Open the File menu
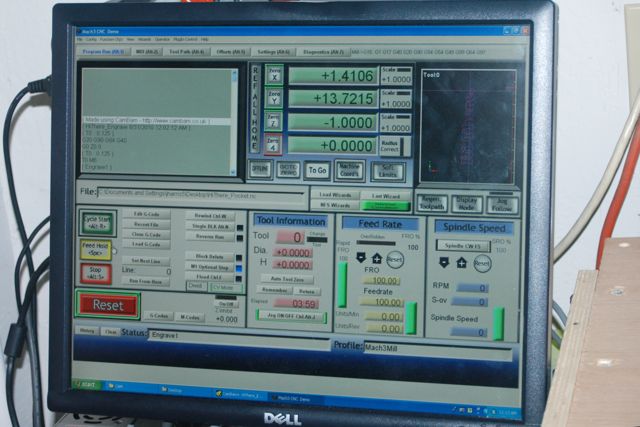This screenshot has width=640, height=427. coord(80,40)
